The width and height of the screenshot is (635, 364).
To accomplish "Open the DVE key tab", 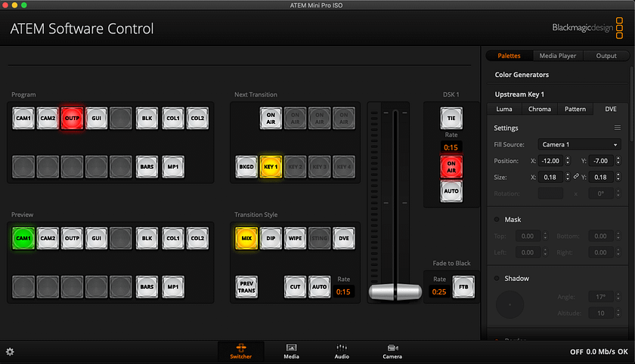I will click(611, 109).
